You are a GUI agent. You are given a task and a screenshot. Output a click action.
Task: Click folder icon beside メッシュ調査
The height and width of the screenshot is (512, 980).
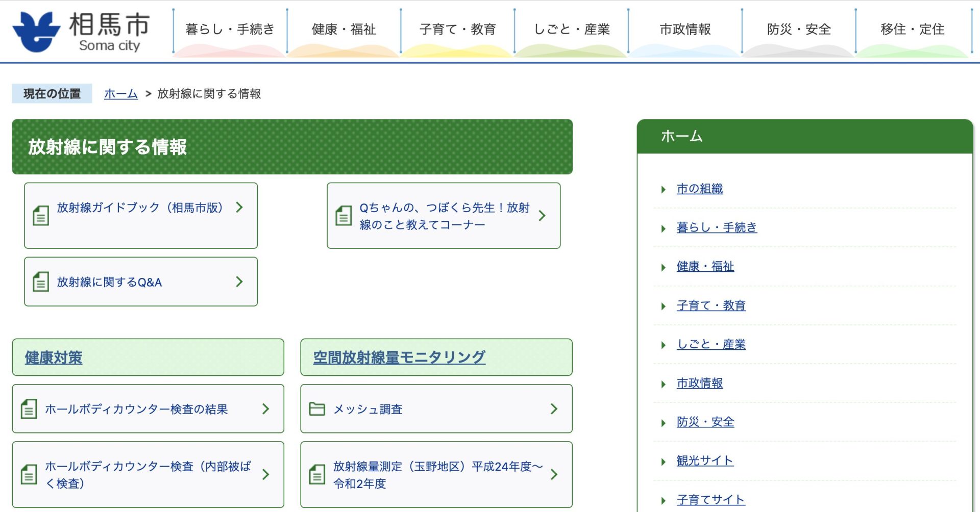point(317,409)
